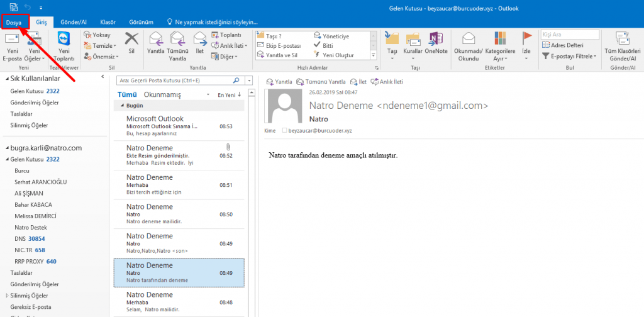Click the search magnifier icon
Viewport: 644px width, 317px height.
(236, 81)
